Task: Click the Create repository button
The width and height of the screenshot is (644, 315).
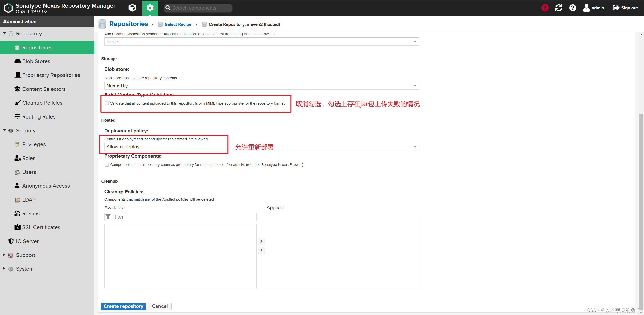Action: 123,306
